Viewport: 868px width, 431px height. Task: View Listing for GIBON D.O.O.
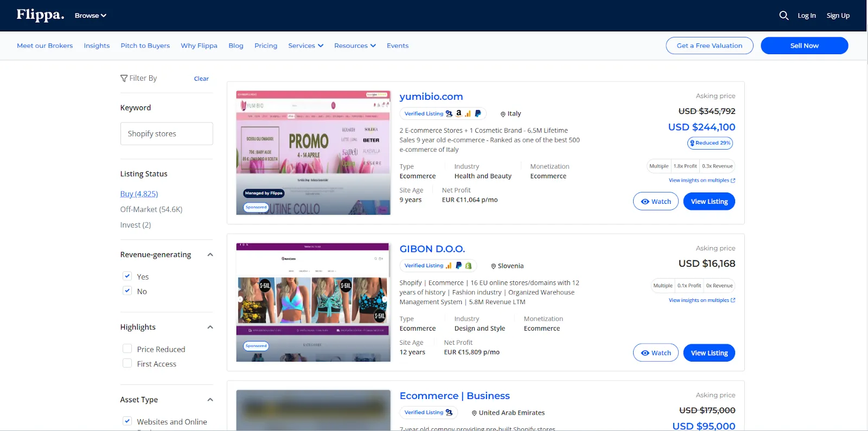pyautogui.click(x=709, y=353)
